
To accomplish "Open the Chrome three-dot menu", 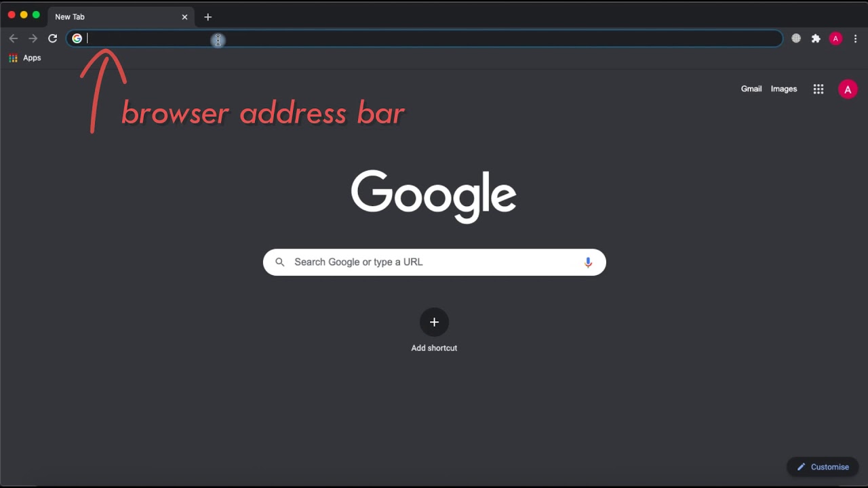I will [856, 39].
